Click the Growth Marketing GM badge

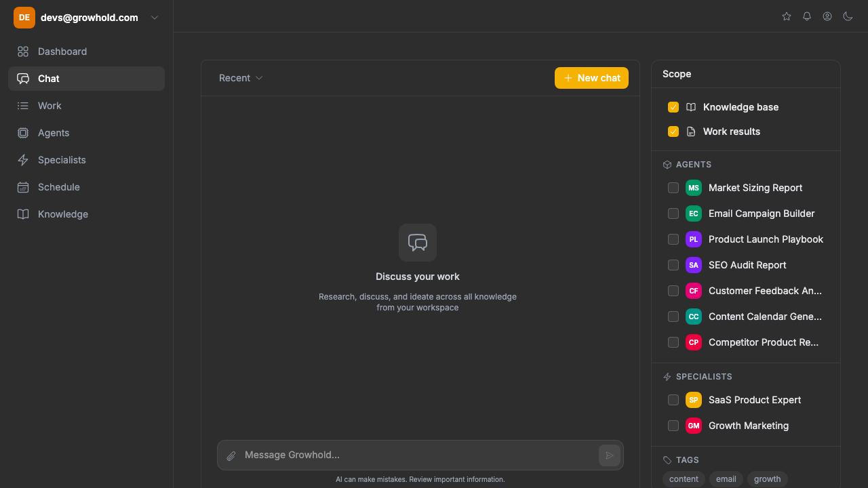click(693, 426)
